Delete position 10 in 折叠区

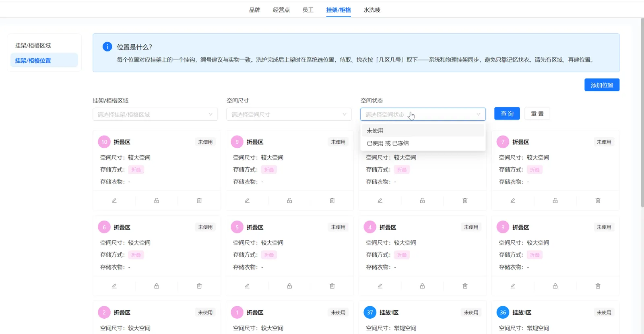tap(199, 200)
